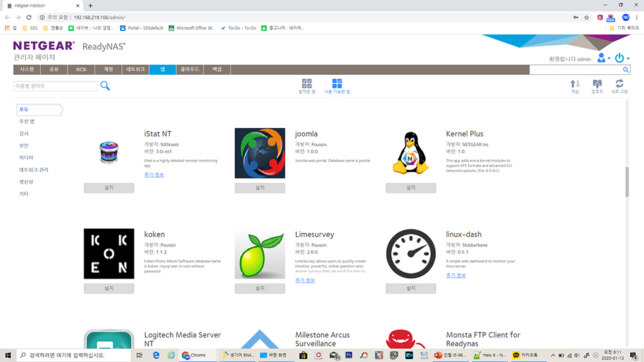Open Microsoft Store taskbar icon
This screenshot has width=644, height=362.
[303, 355]
